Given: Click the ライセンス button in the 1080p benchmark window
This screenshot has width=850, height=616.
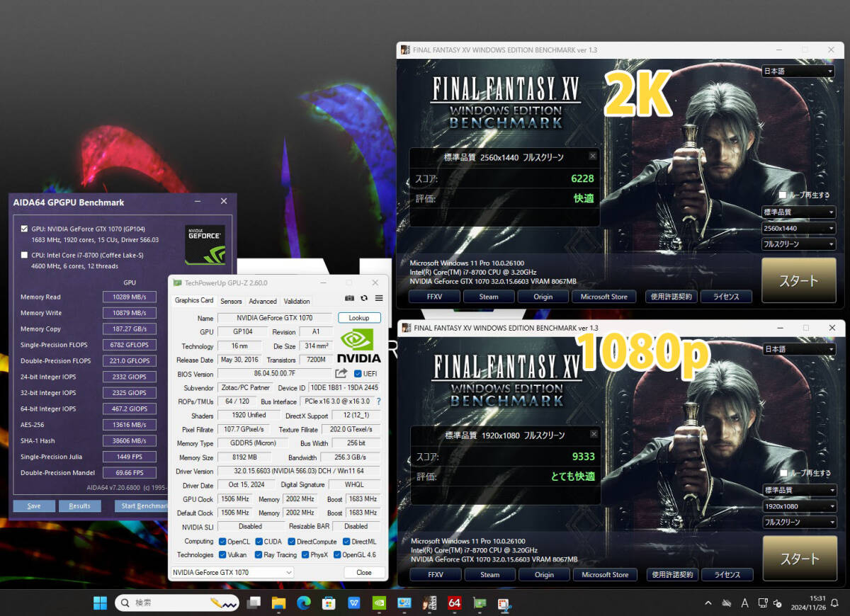Looking at the screenshot, I should coord(727,575).
